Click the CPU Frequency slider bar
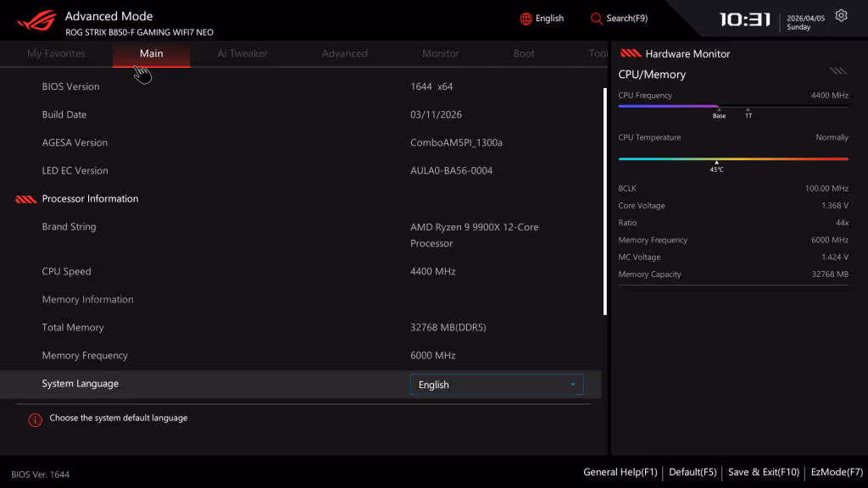 click(732, 106)
